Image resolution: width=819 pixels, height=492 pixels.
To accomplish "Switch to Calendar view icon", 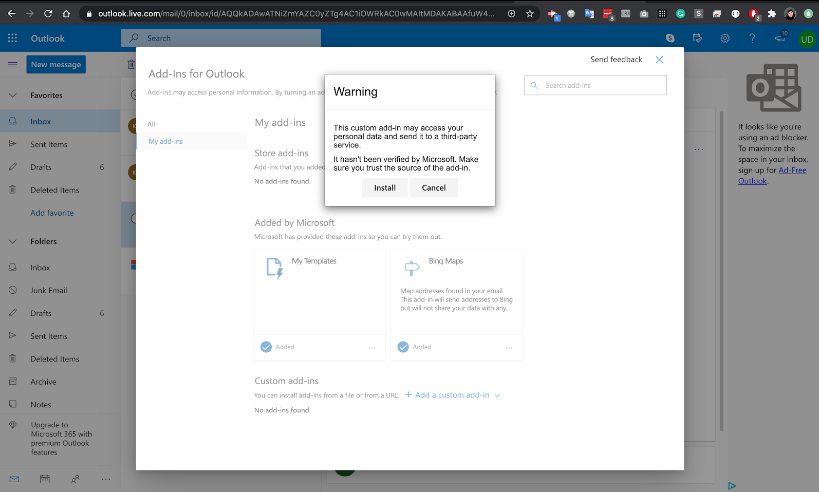I will click(x=45, y=479).
